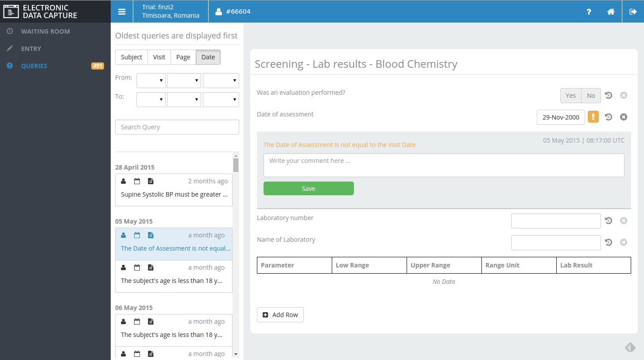
Task: Click page icon in Supine Systolic BP query
Action: point(151,181)
